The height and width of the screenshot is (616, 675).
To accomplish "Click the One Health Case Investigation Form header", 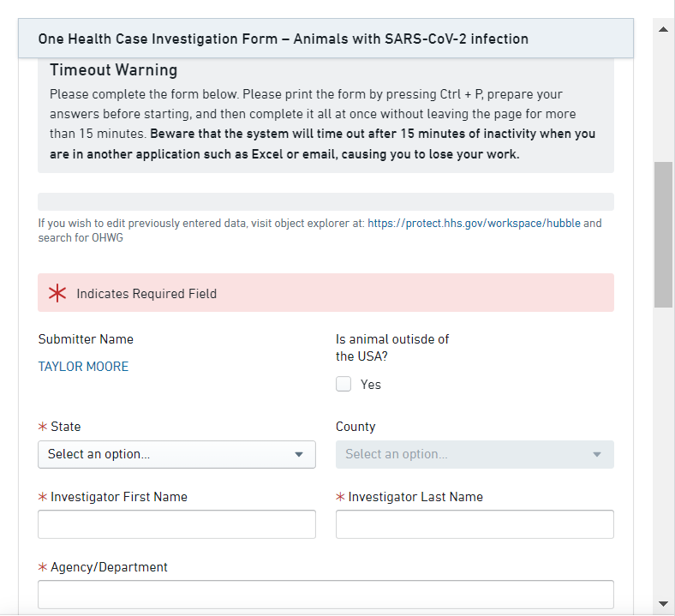I will pos(283,39).
